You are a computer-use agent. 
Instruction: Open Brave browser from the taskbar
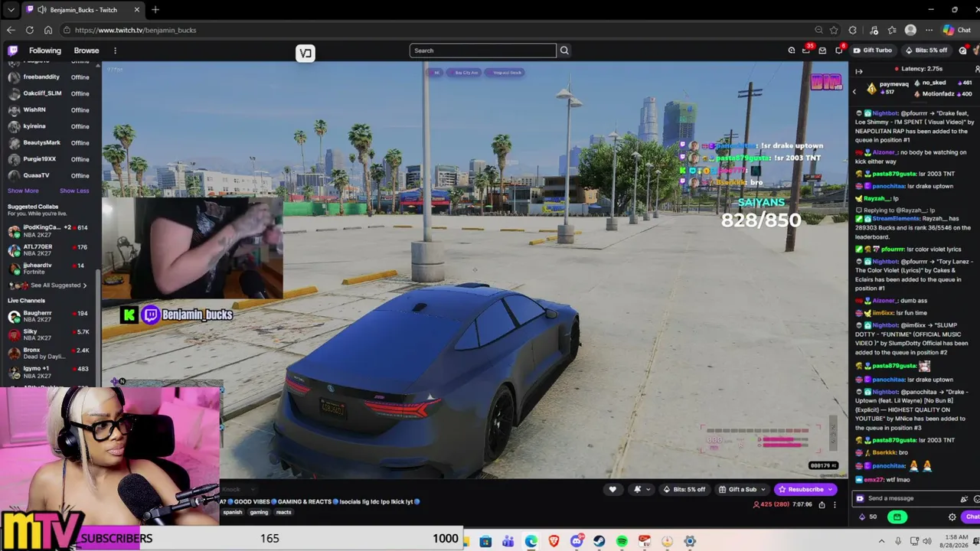(x=554, y=542)
